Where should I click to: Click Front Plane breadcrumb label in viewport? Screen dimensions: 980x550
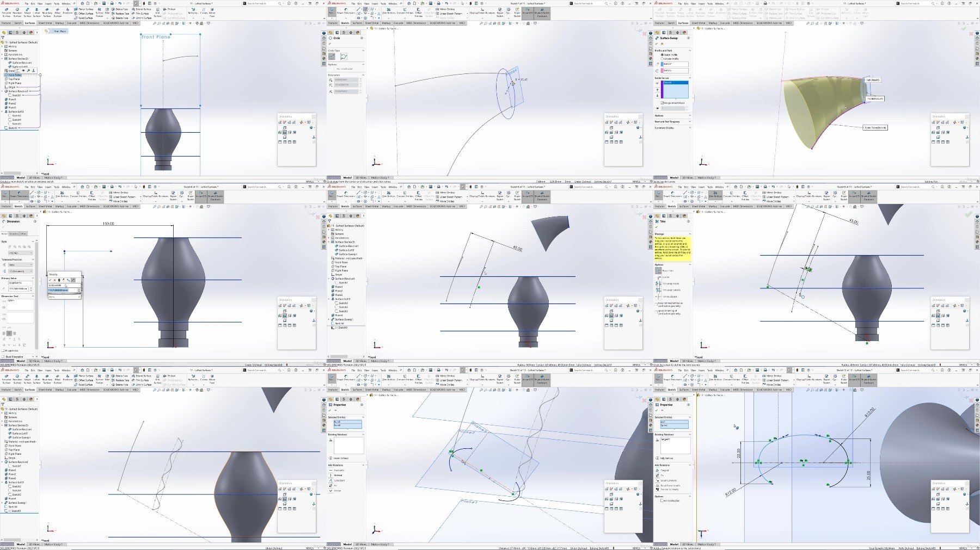tap(59, 31)
